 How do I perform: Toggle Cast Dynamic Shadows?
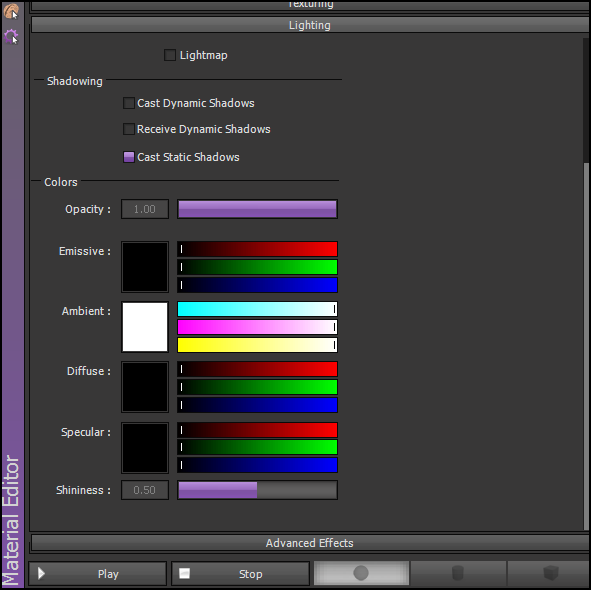pyautogui.click(x=129, y=103)
